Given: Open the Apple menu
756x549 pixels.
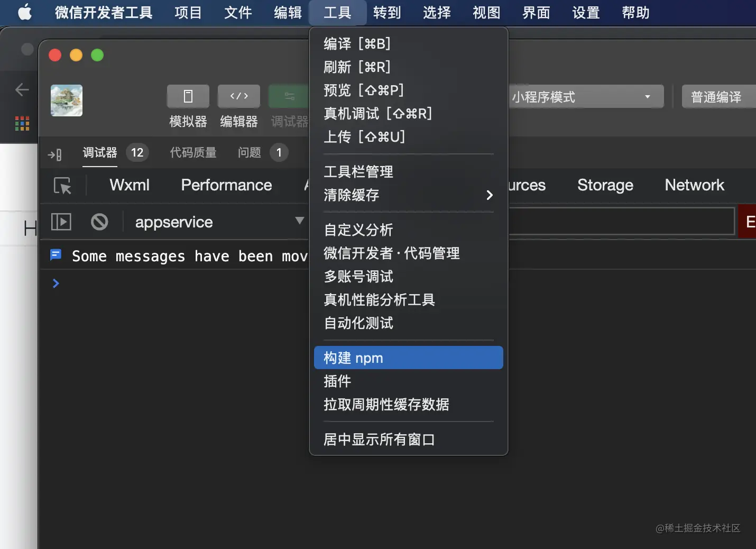Looking at the screenshot, I should tap(24, 12).
